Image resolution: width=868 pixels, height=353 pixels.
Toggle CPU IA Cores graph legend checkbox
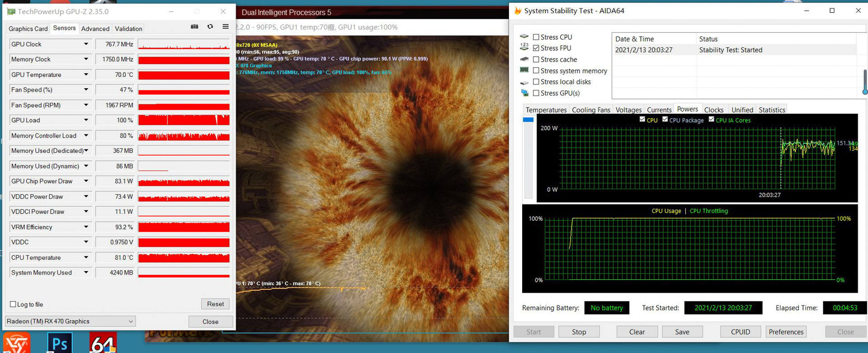[711, 119]
